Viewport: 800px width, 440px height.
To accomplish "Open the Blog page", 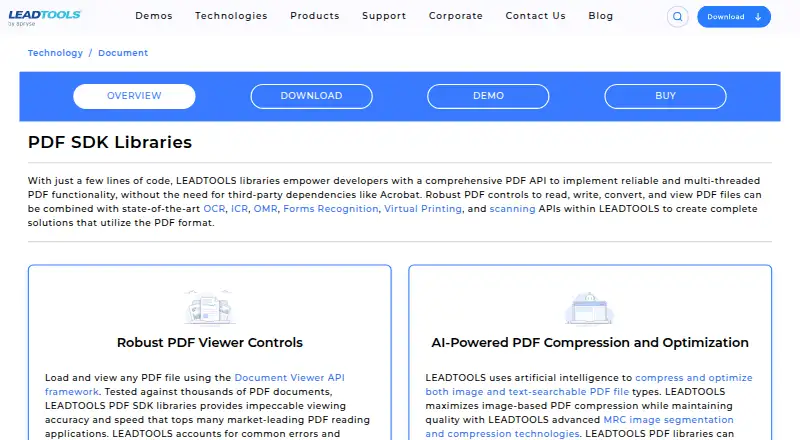I will [x=601, y=16].
